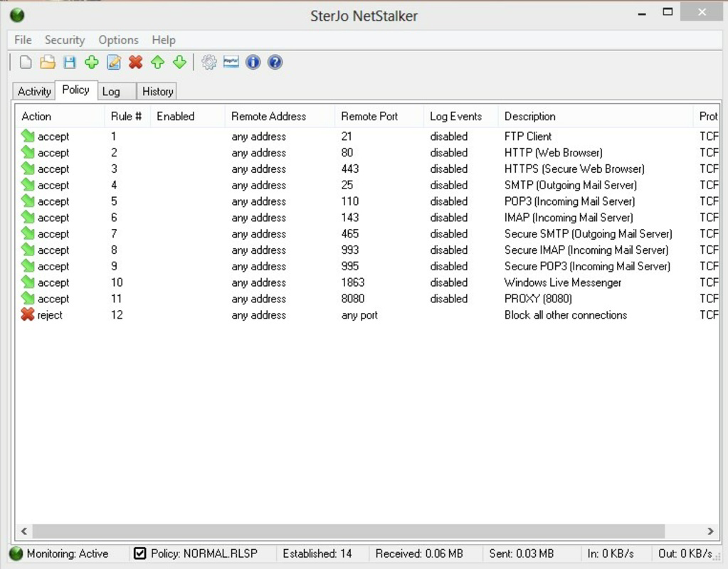The image size is (728, 569).
Task: Click the horizontal scrollbar right arrow
Action: point(710,531)
